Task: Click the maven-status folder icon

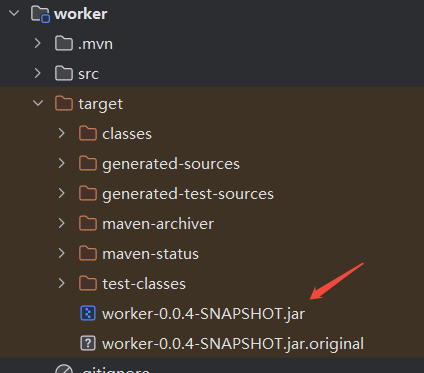Action: pyautogui.click(x=88, y=253)
